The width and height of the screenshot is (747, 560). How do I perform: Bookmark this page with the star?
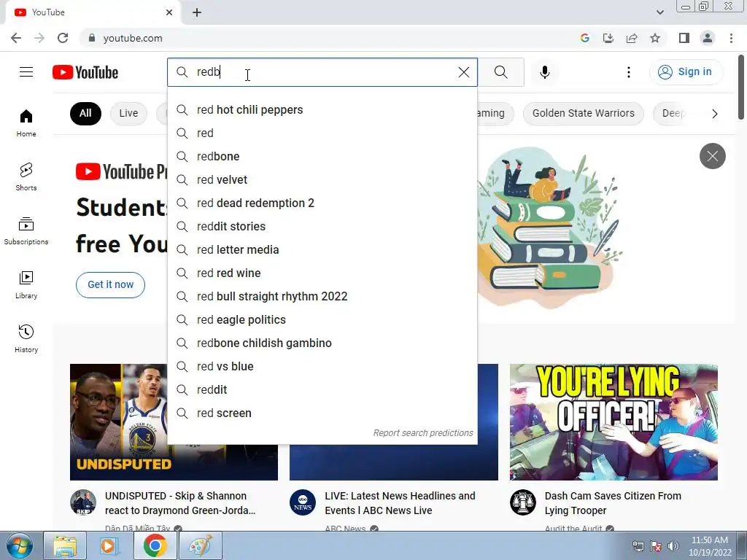click(x=655, y=38)
